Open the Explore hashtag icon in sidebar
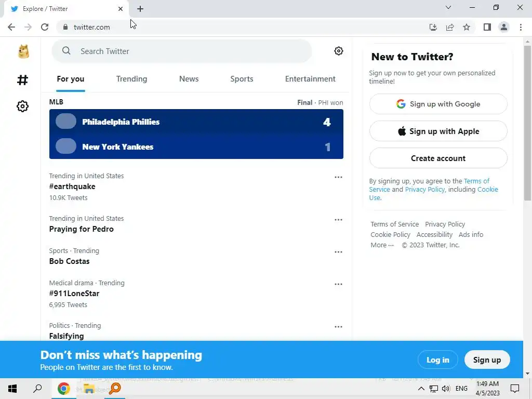The height and width of the screenshot is (399, 532). coord(22,80)
